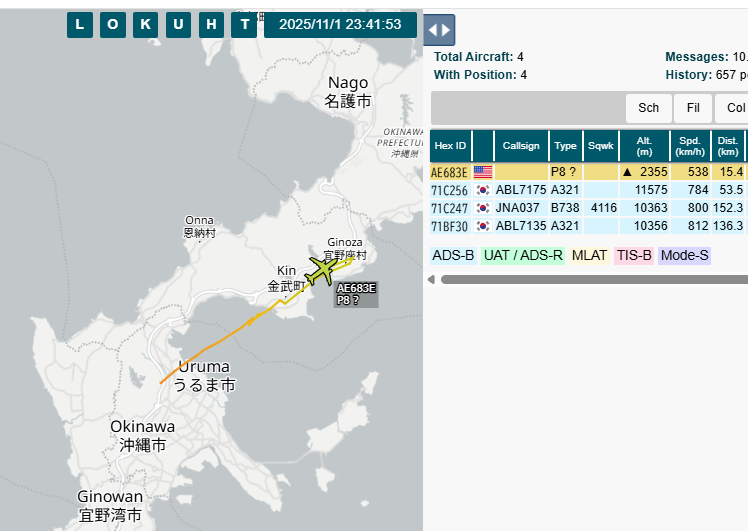Sort table by Alt. (m) column
This screenshot has height=531, width=748.
(644, 146)
